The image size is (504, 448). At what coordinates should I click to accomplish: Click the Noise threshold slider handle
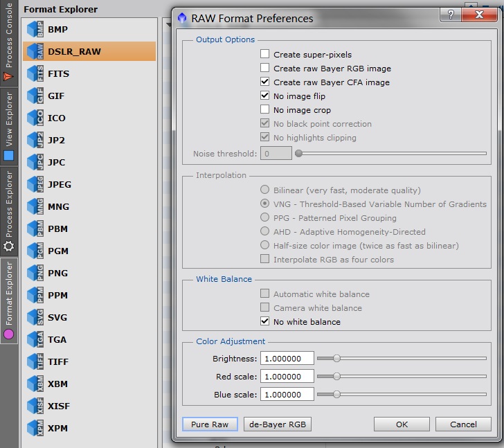click(298, 153)
